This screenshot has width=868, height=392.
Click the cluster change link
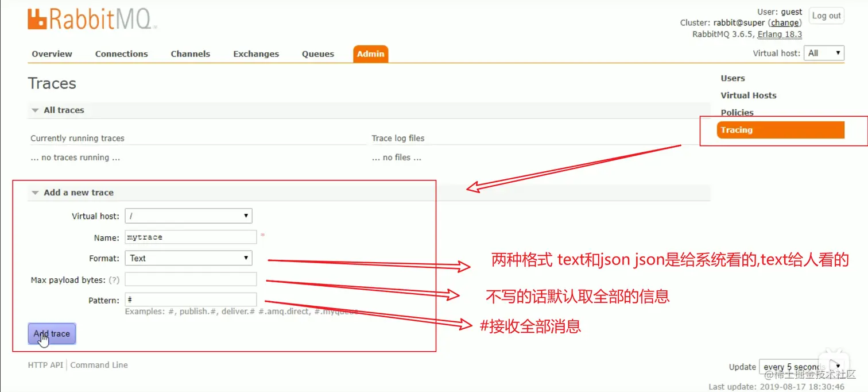pyautogui.click(x=784, y=22)
